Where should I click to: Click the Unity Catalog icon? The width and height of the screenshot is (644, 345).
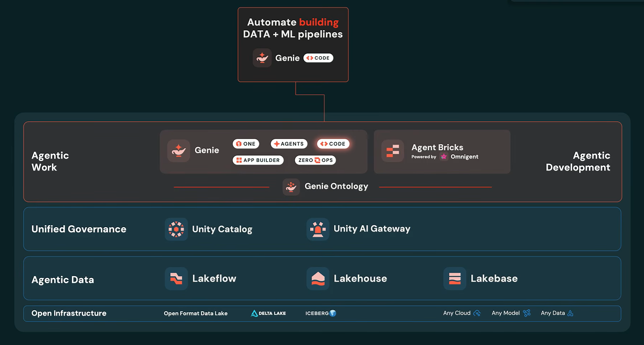[x=176, y=229]
